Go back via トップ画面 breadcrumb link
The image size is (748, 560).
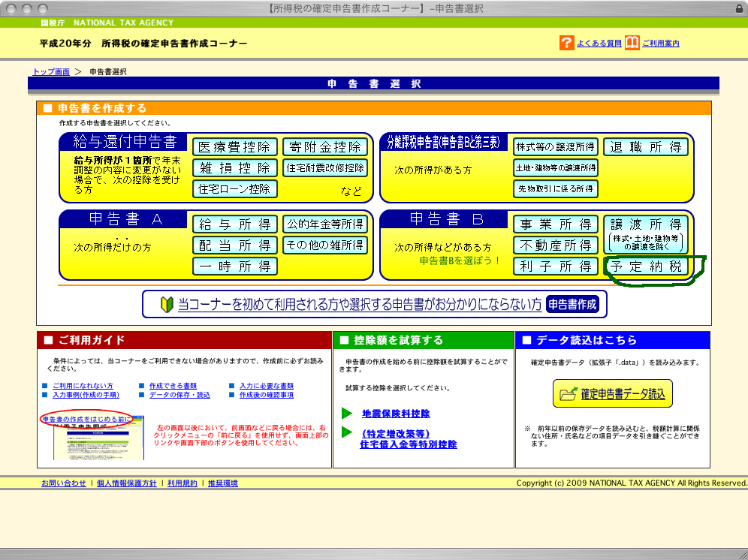click(x=51, y=72)
